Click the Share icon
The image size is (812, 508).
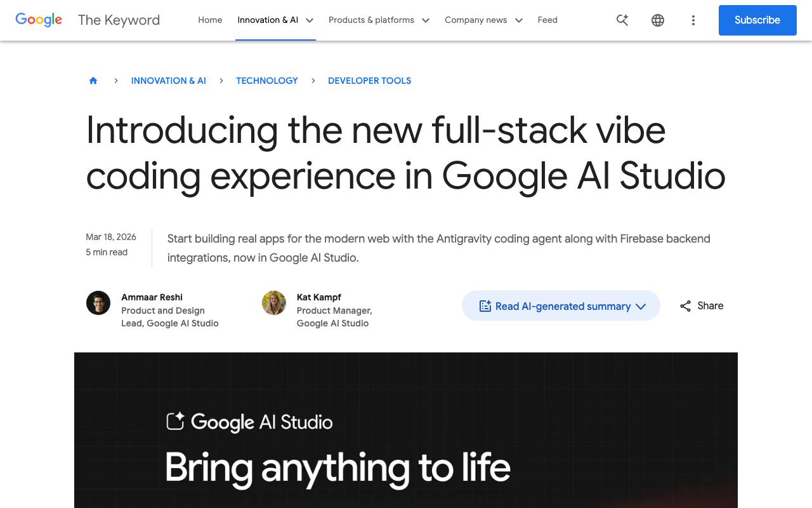(686, 306)
